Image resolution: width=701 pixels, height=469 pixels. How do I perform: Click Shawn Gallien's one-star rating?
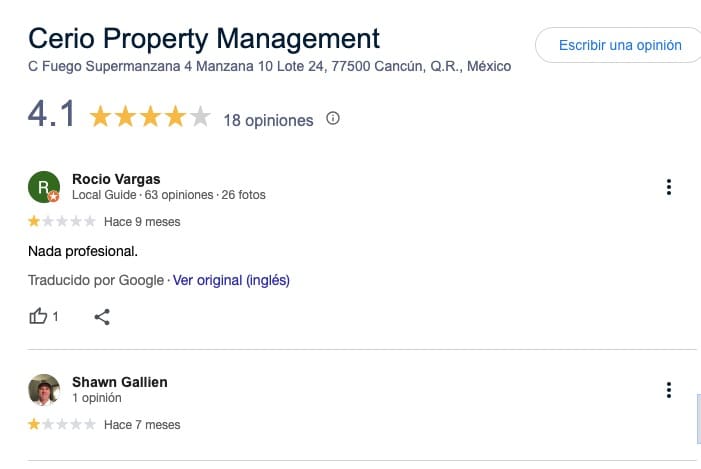[62, 425]
